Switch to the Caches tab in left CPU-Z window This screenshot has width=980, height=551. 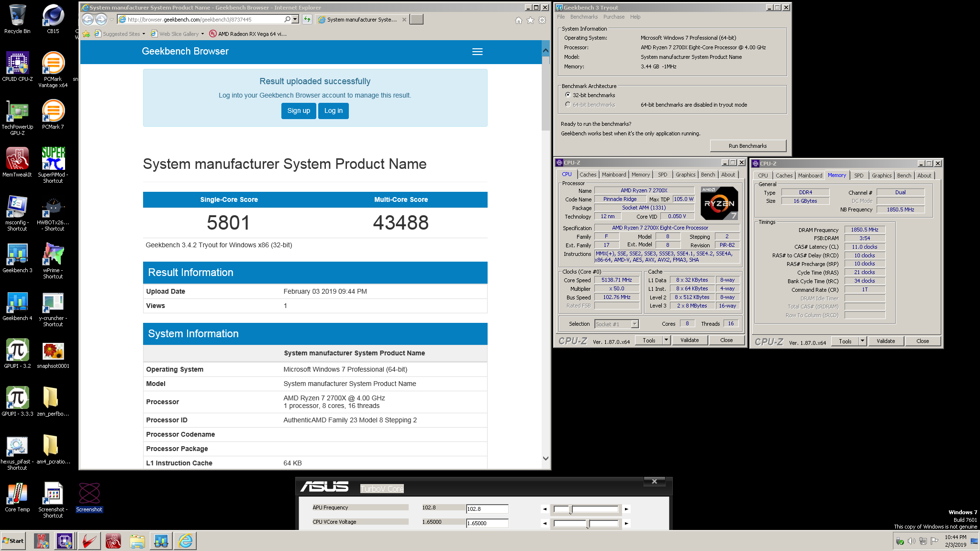coord(588,175)
